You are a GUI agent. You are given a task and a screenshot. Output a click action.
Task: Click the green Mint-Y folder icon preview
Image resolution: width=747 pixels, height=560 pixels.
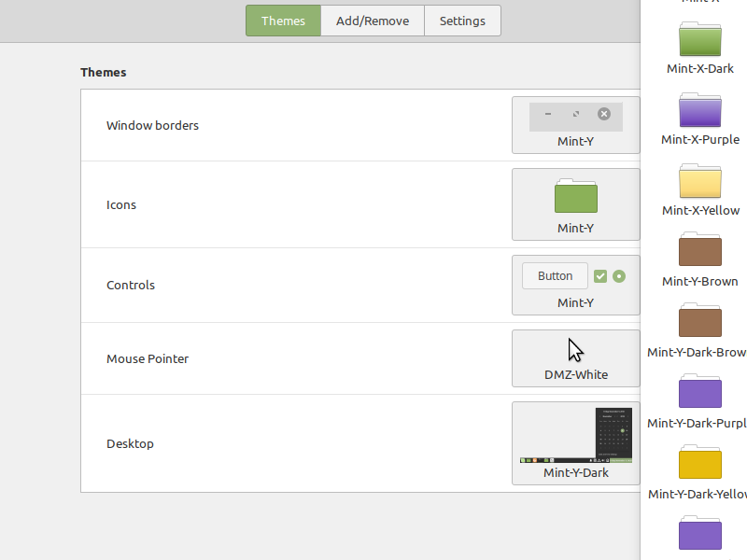(x=575, y=197)
